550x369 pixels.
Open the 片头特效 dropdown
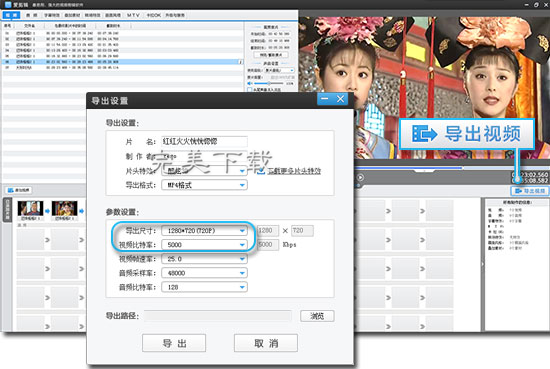click(x=204, y=171)
